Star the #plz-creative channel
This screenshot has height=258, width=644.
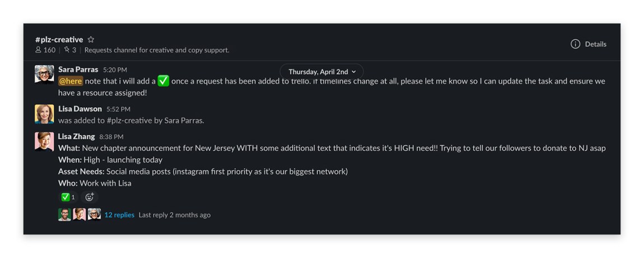point(91,39)
